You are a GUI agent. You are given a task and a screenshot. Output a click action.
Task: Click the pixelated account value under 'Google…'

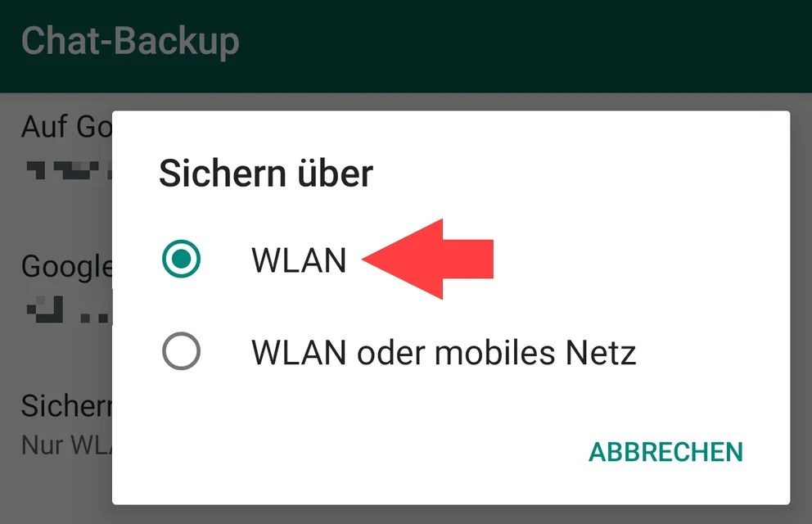point(69,309)
